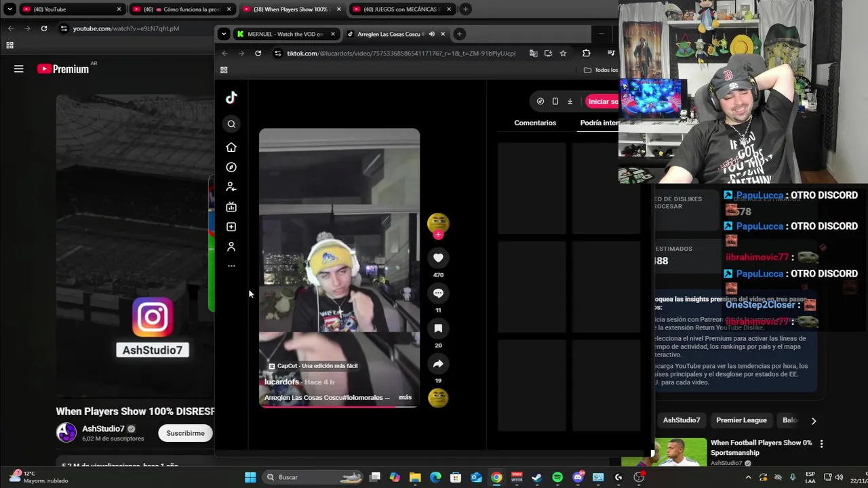Show hidden system tray icons chevron
The image size is (868, 488).
pyautogui.click(x=749, y=477)
